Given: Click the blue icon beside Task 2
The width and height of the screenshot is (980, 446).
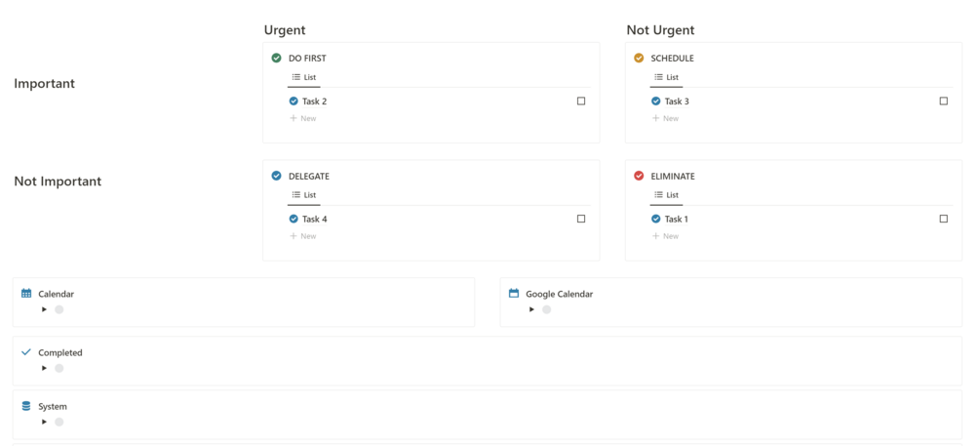Looking at the screenshot, I should pos(294,101).
